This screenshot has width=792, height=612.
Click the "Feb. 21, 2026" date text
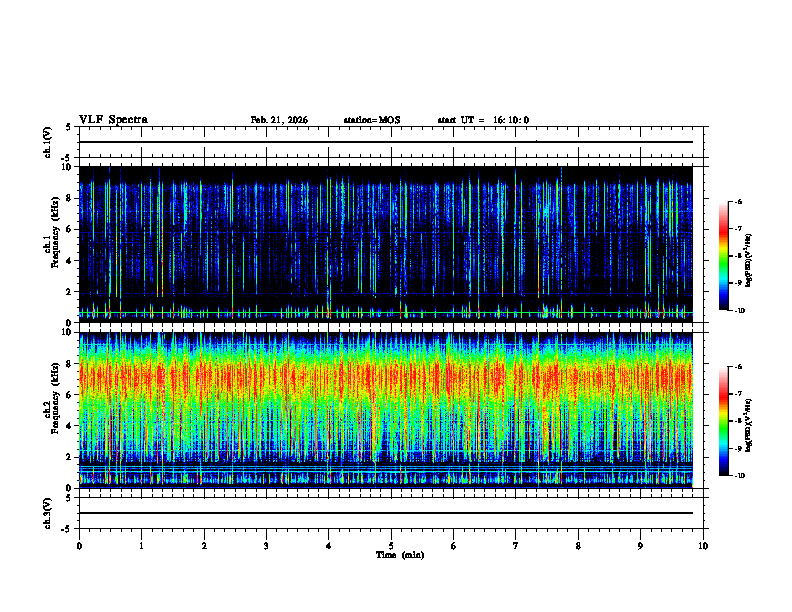pos(279,120)
